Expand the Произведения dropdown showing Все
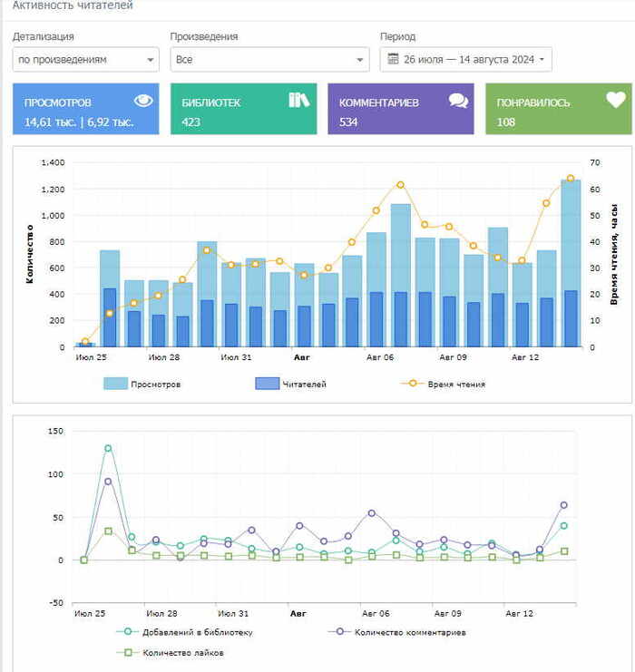This screenshot has width=635, height=672. click(269, 60)
